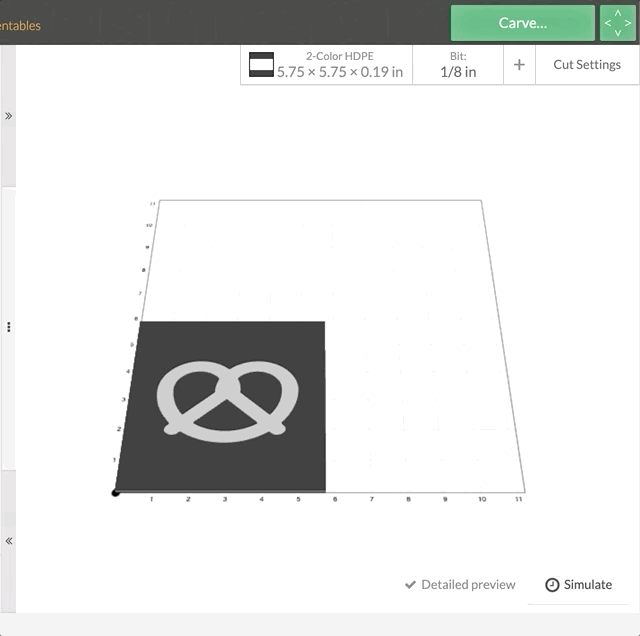
Task: Open the Bit 1/8 in selector
Action: pyautogui.click(x=458, y=65)
